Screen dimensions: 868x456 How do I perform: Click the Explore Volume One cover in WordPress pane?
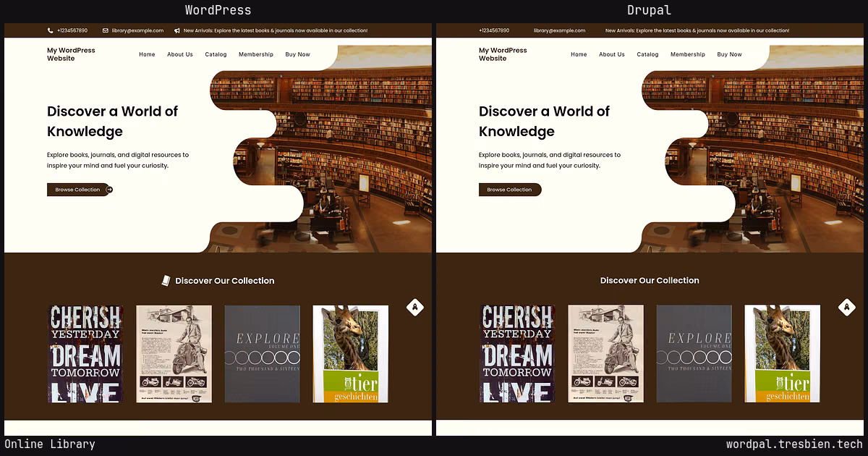click(x=262, y=354)
